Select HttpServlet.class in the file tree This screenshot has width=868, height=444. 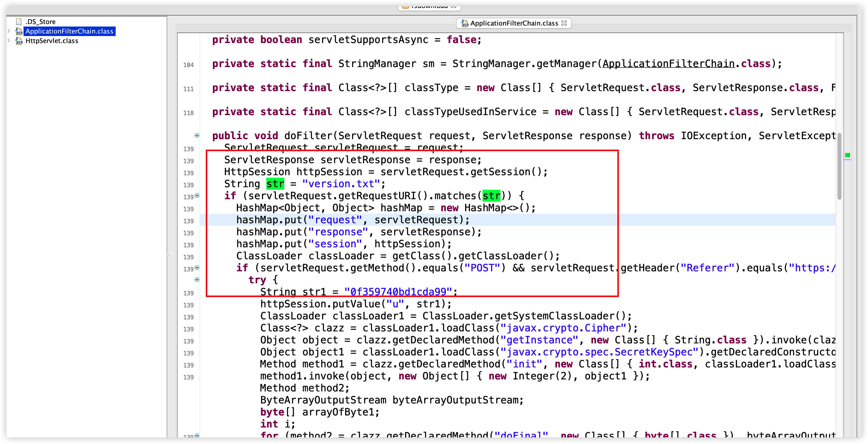tap(52, 41)
